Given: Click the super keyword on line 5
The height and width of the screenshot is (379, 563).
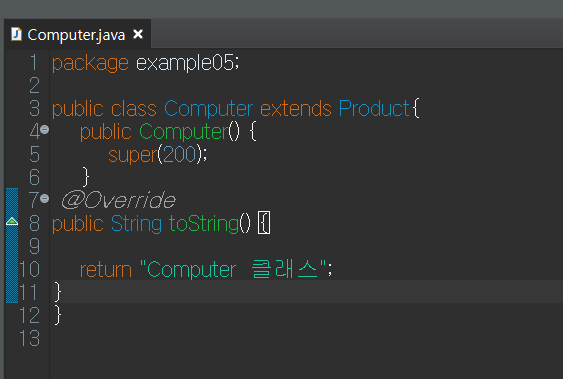Looking at the screenshot, I should tap(132, 155).
